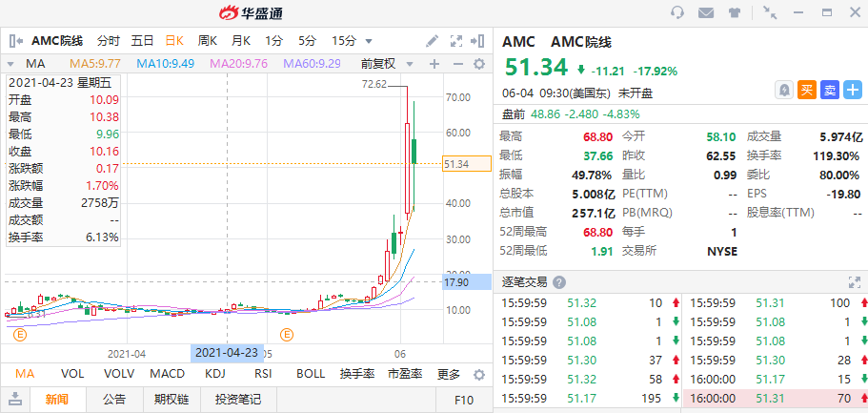The image size is (868, 413).
Task: Select the 1分 chart period
Action: tap(273, 40)
